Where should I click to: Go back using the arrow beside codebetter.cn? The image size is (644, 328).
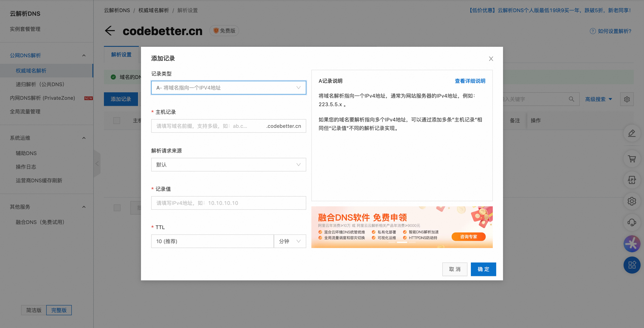click(110, 31)
